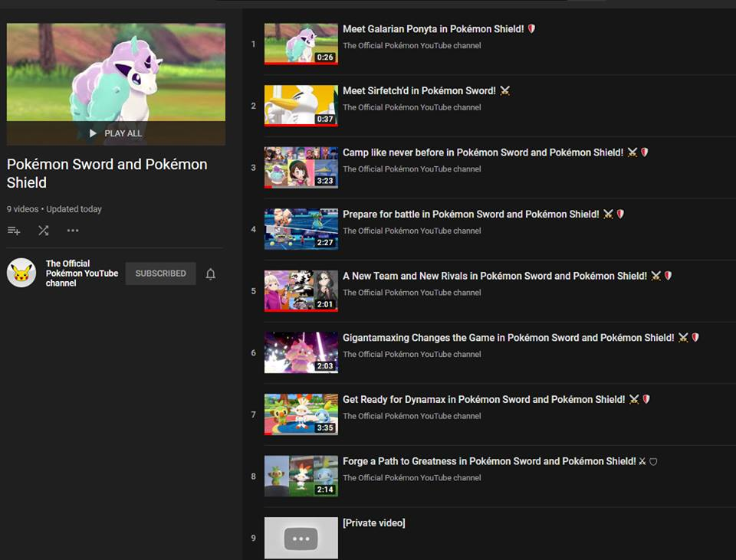Click the SUBSCRIBED button

click(x=160, y=273)
